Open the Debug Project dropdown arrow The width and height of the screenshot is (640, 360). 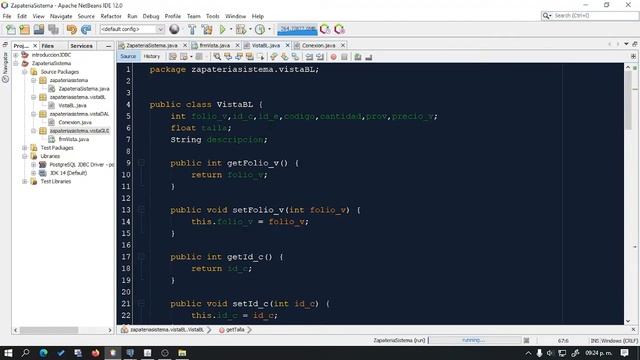tap(250, 29)
